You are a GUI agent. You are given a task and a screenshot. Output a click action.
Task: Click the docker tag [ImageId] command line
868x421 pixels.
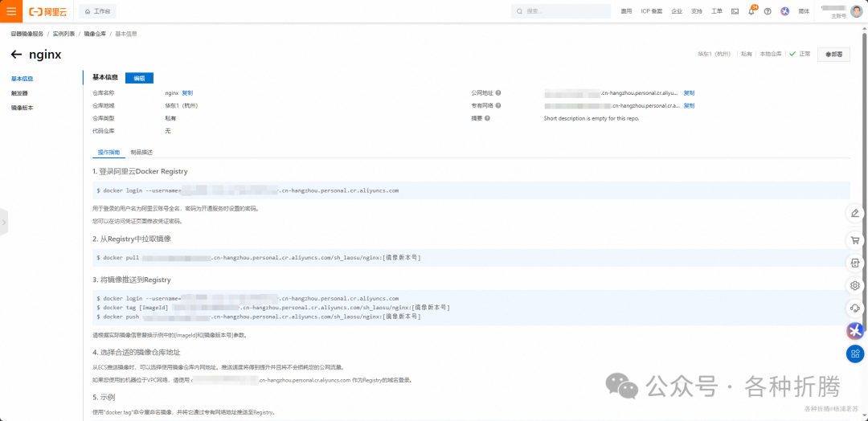tap(273, 307)
